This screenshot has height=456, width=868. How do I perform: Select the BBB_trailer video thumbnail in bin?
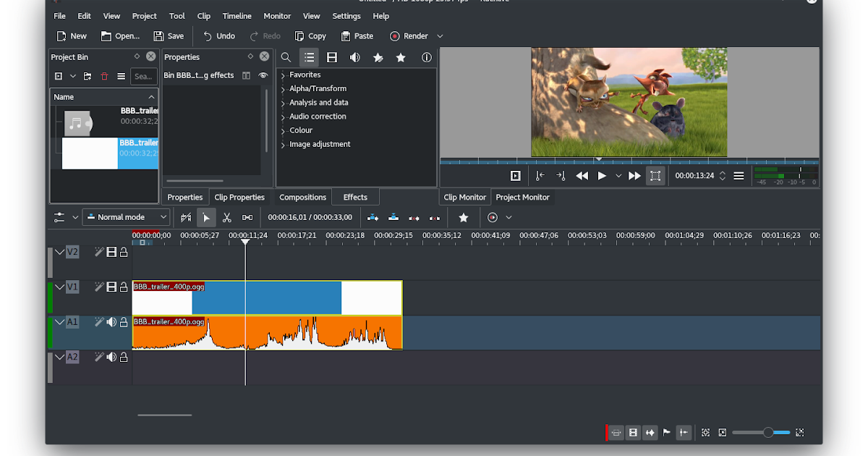pyautogui.click(x=90, y=153)
